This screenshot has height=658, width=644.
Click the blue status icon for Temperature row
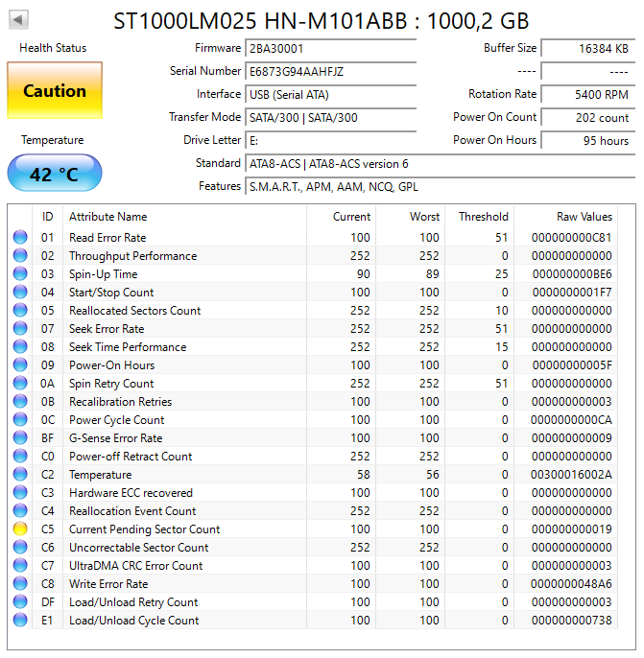point(20,475)
